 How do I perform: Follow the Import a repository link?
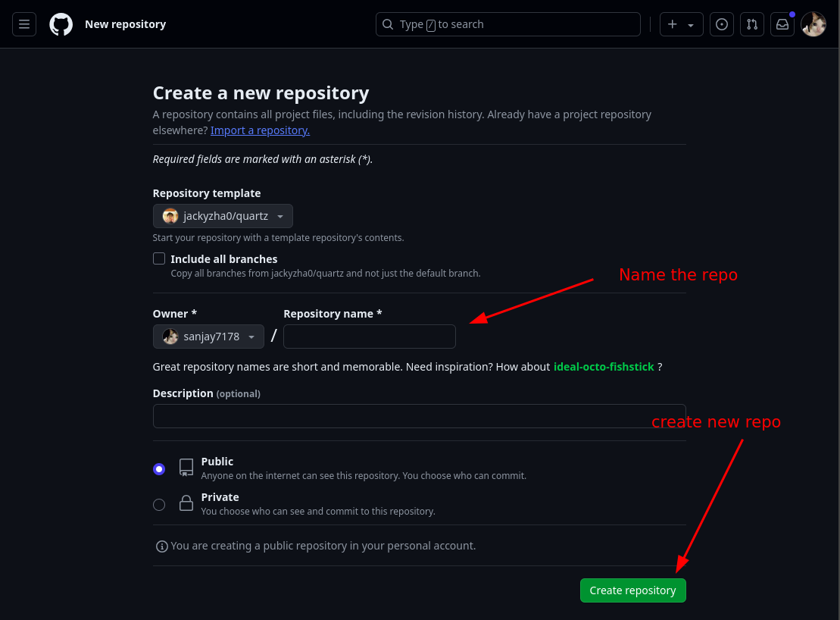[x=260, y=130]
